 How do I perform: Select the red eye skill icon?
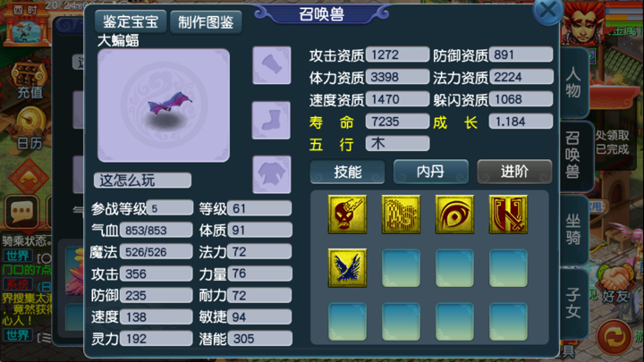click(x=454, y=215)
